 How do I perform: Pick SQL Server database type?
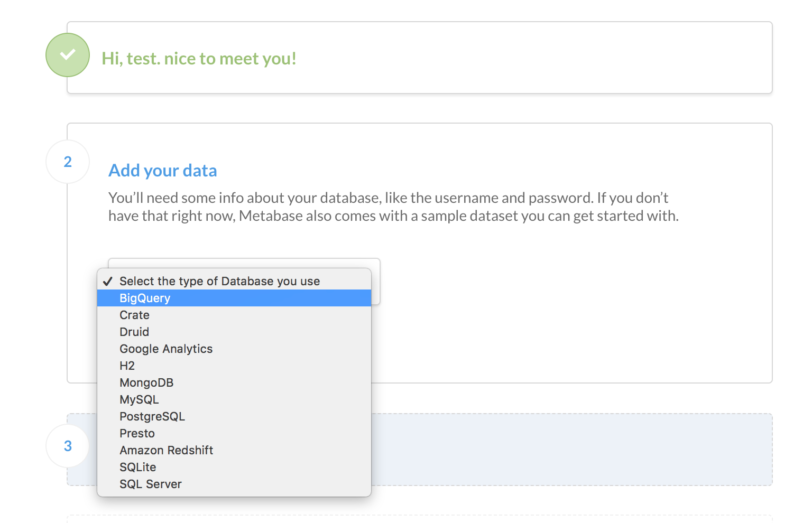234,484
